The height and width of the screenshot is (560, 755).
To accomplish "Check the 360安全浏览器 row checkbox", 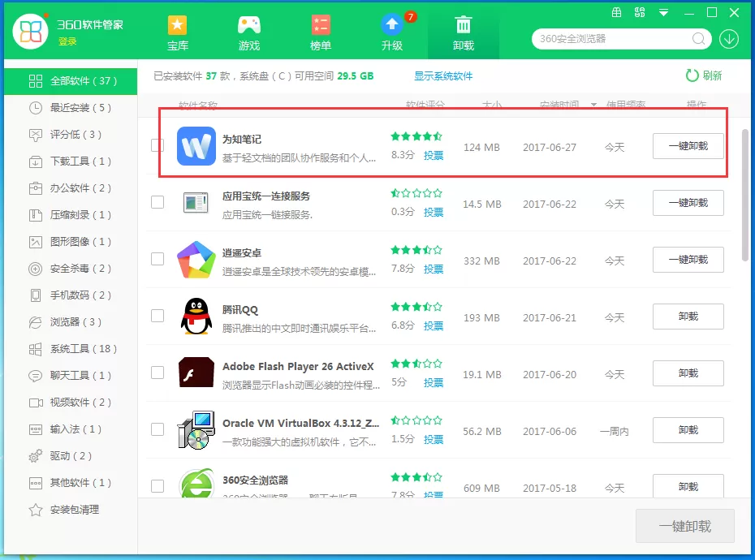I will (x=157, y=486).
